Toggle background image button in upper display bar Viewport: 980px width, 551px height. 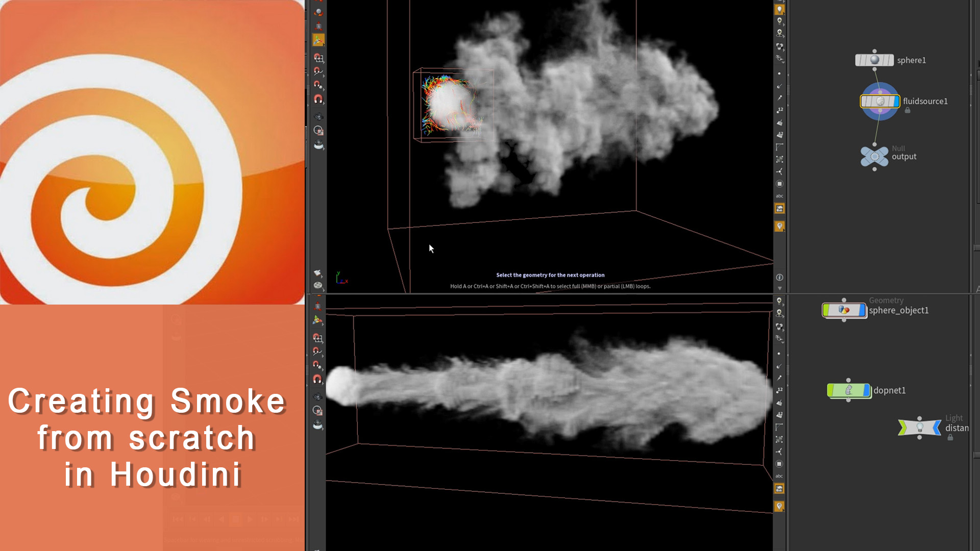pyautogui.click(x=779, y=209)
